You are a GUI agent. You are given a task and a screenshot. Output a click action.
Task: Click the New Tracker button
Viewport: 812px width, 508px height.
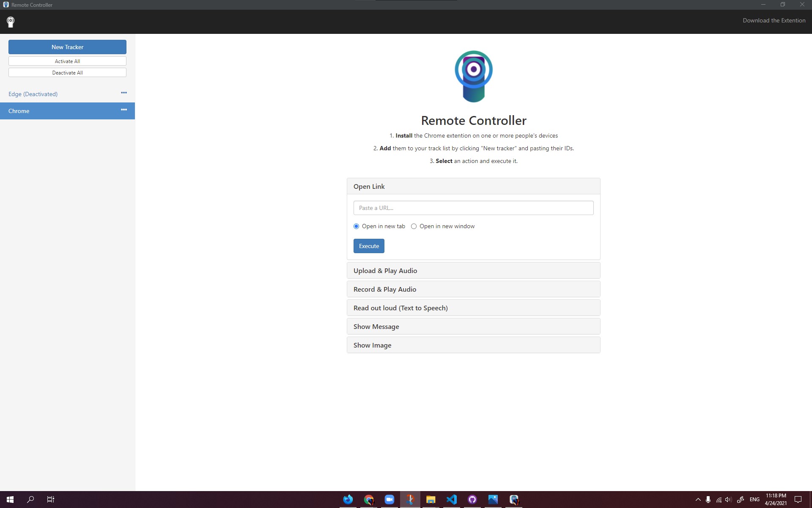(67, 47)
